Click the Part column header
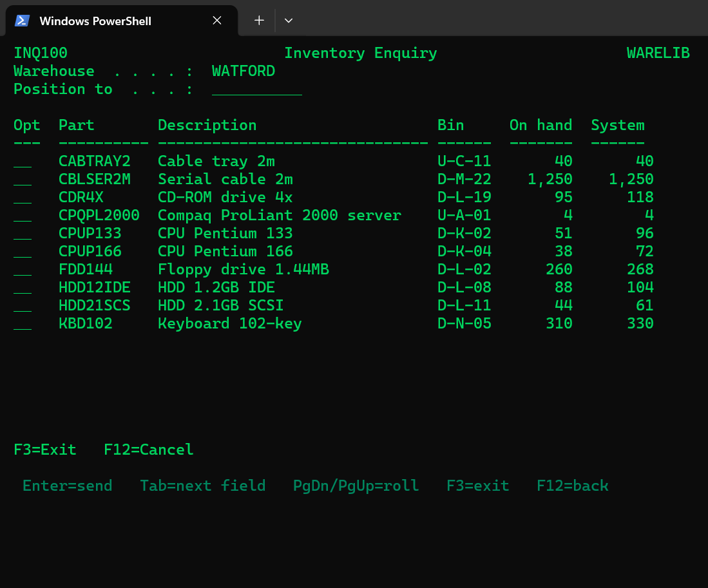This screenshot has height=588, width=708. coord(76,125)
